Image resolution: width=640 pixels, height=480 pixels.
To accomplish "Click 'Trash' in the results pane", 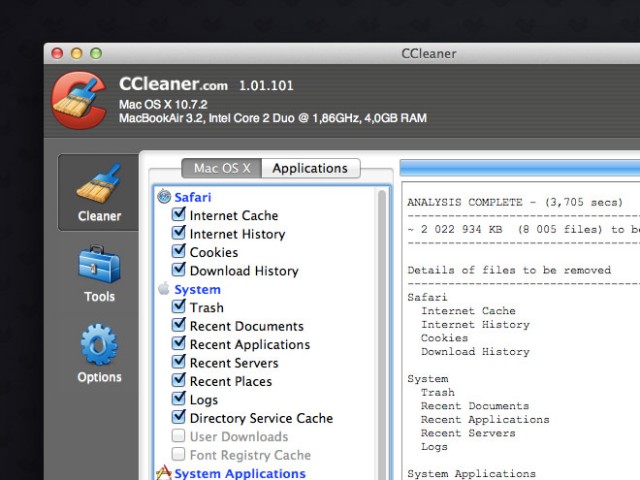I will tap(438, 392).
